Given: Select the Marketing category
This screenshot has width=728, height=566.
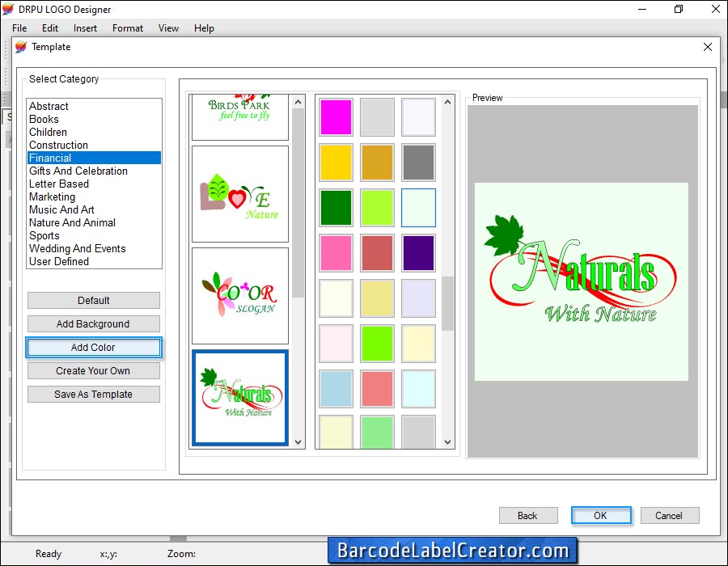Looking at the screenshot, I should pyautogui.click(x=95, y=196).
